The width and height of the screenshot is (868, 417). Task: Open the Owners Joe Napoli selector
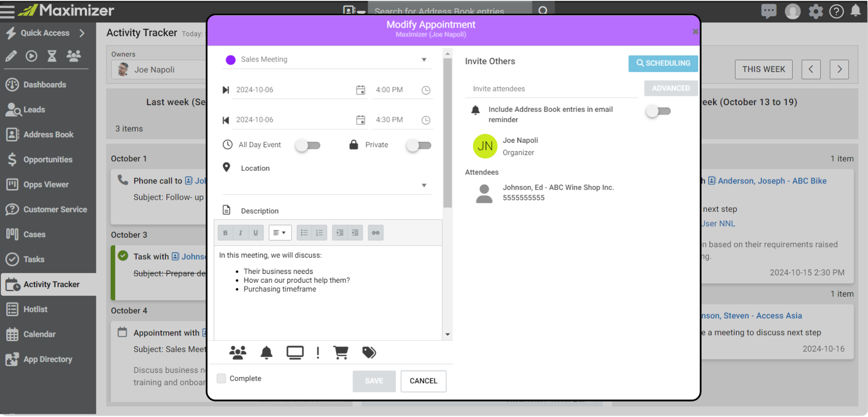pos(159,70)
